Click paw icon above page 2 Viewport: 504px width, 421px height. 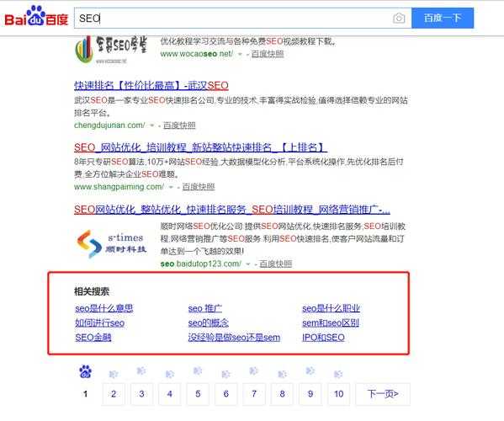click(x=113, y=375)
